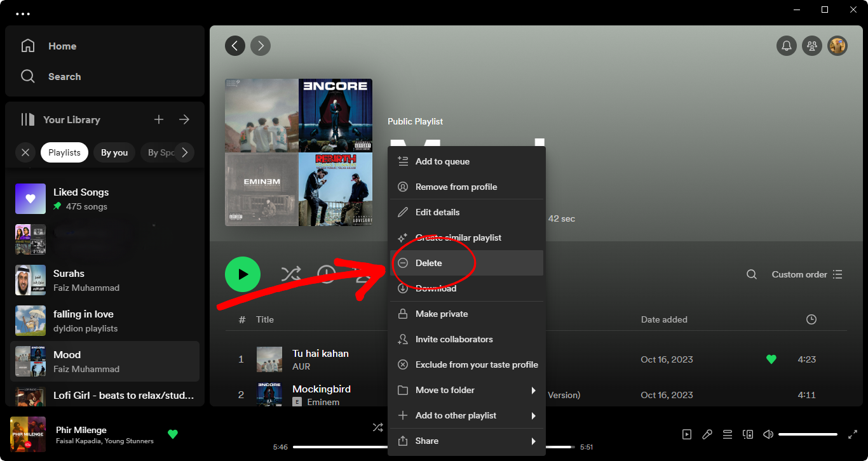Choose Create similar playlist

(x=467, y=237)
